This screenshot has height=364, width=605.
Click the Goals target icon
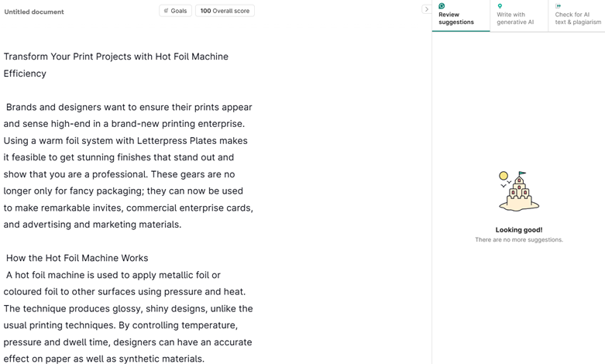tap(166, 11)
